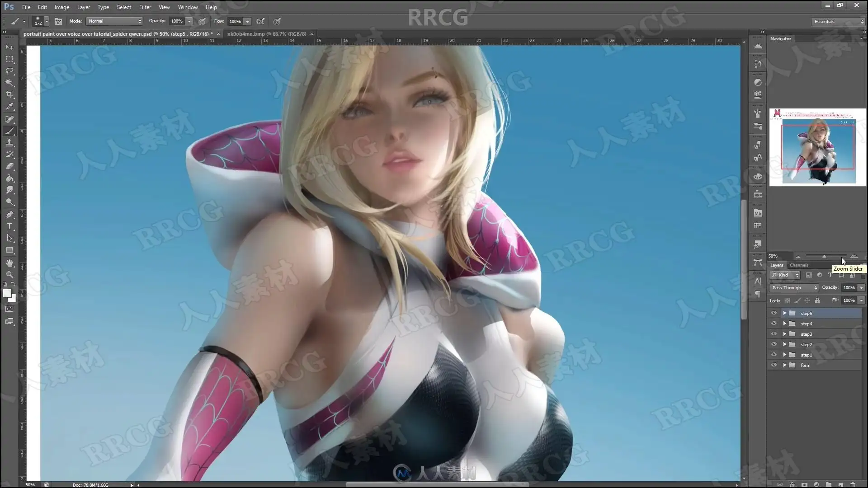Select the Clone Stamp tool
This screenshot has width=868, height=488.
click(9, 143)
